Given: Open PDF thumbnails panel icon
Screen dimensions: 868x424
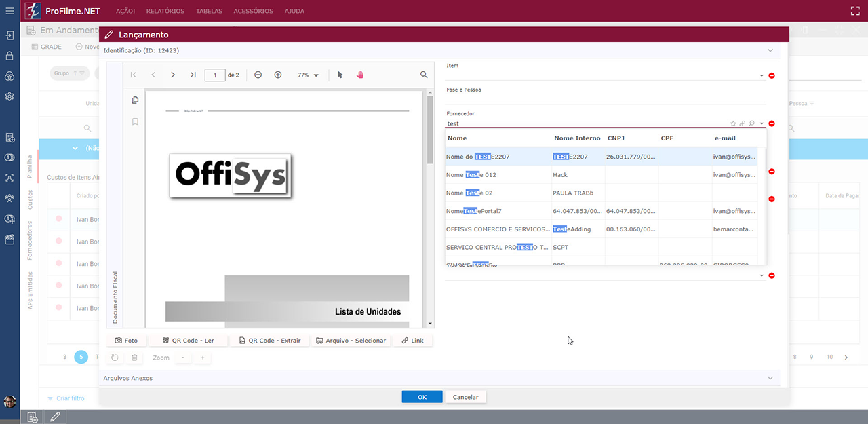Looking at the screenshot, I should click(135, 100).
